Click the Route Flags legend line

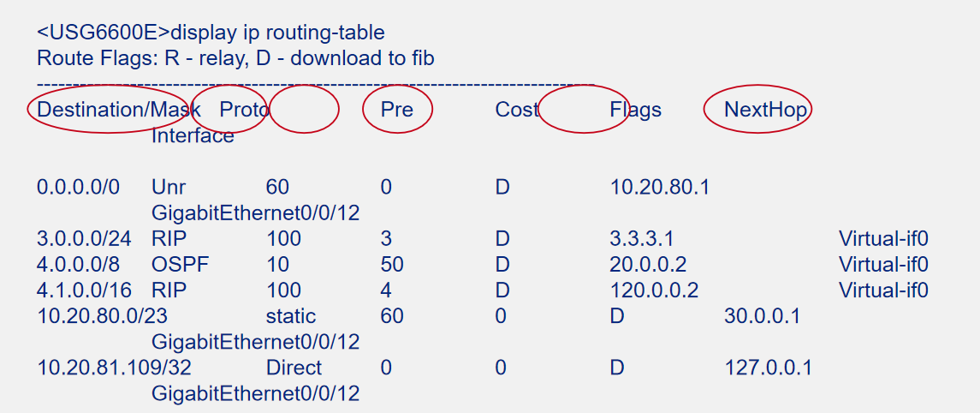(x=235, y=58)
